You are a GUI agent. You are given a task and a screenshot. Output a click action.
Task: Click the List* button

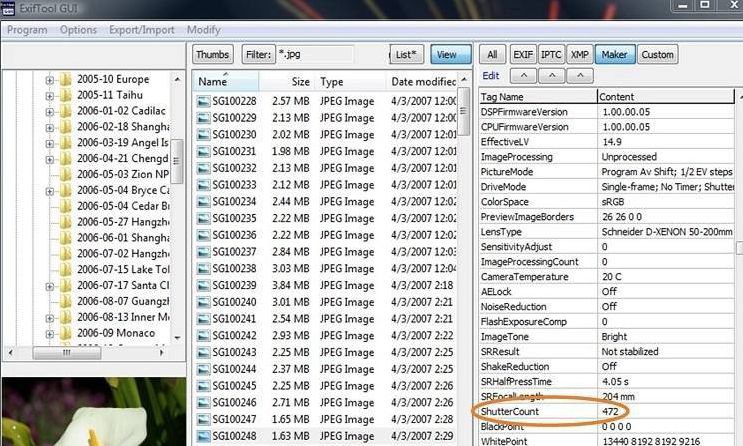(407, 55)
